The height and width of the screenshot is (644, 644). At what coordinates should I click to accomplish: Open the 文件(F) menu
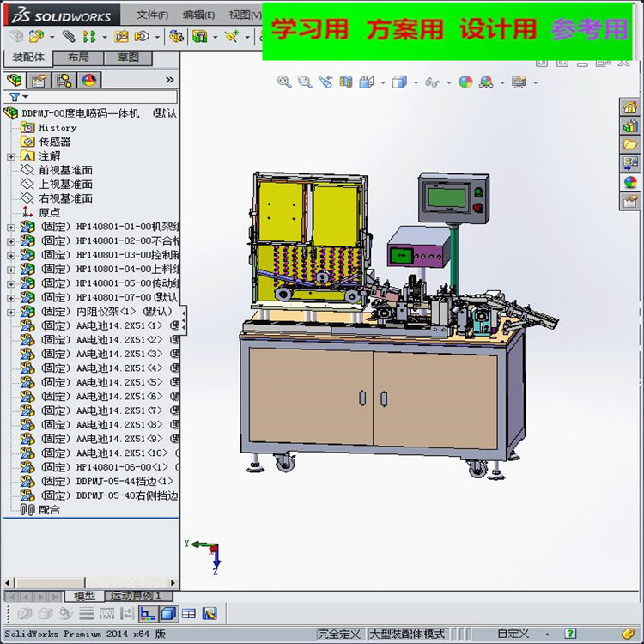[x=152, y=15]
